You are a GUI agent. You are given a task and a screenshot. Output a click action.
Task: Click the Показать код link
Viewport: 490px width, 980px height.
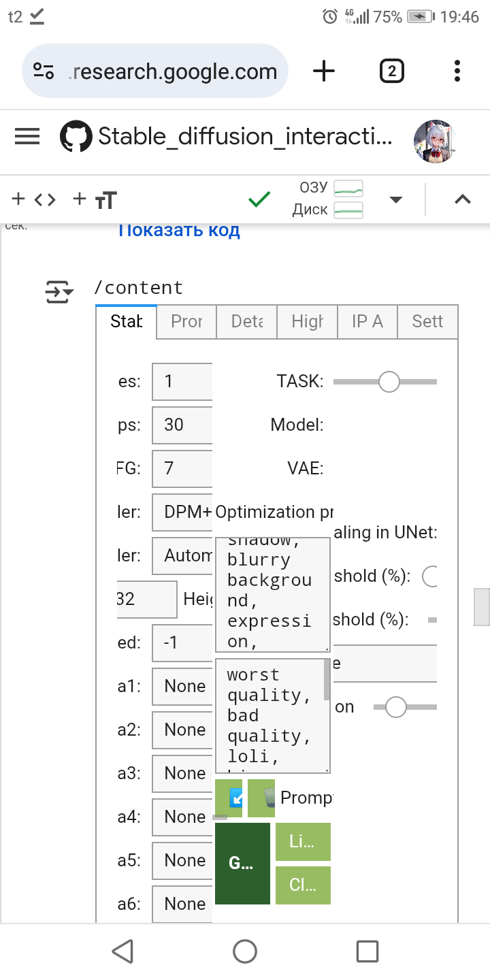pos(178,230)
